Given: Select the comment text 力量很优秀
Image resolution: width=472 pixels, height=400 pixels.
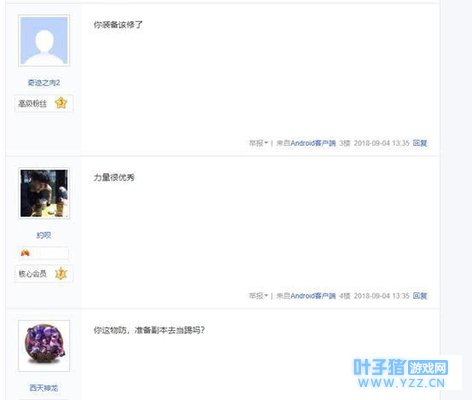Looking at the screenshot, I should [114, 177].
